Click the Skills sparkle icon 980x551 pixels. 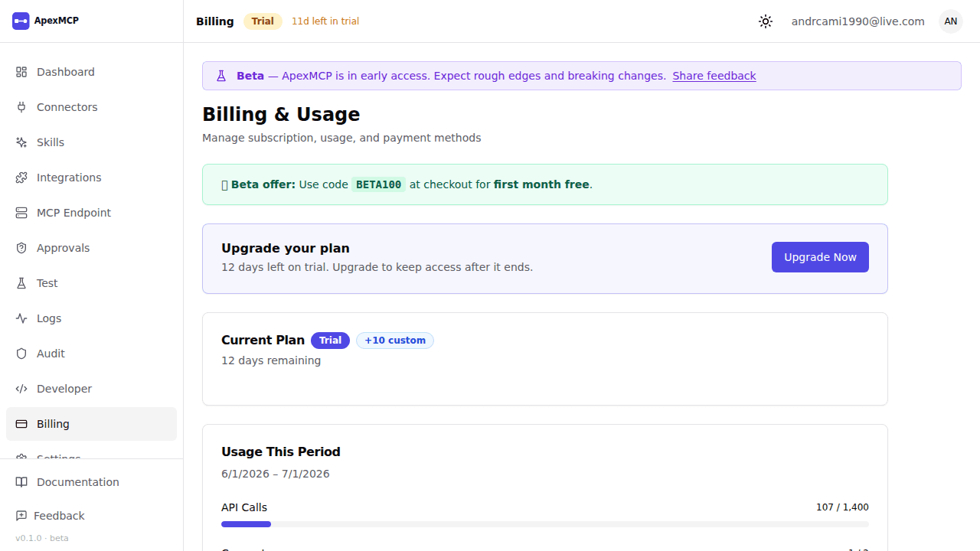(x=21, y=142)
